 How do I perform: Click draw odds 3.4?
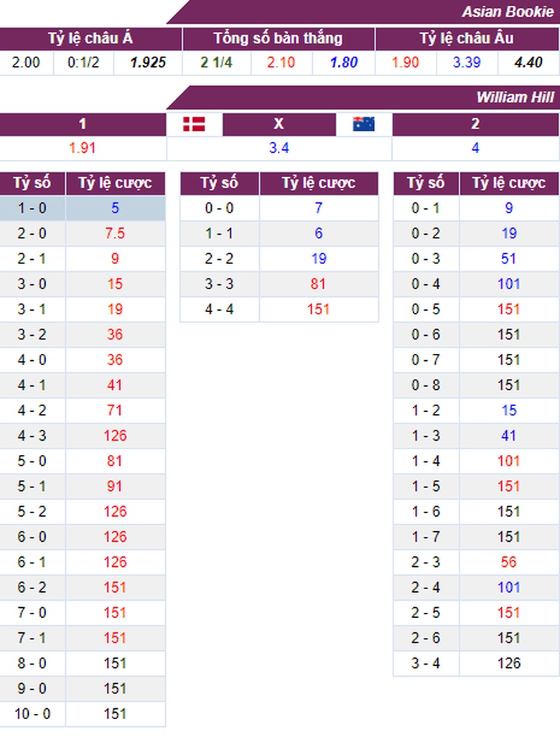click(279, 149)
